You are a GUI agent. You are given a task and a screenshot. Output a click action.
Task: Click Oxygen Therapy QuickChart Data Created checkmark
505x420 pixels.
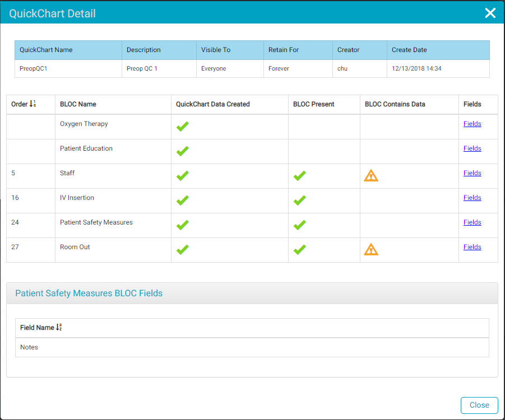pos(182,127)
